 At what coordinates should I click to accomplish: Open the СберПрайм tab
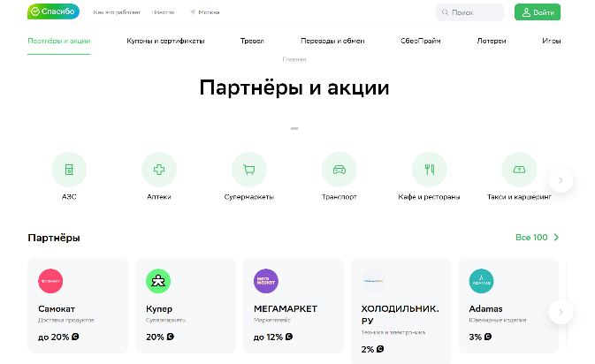tap(421, 41)
